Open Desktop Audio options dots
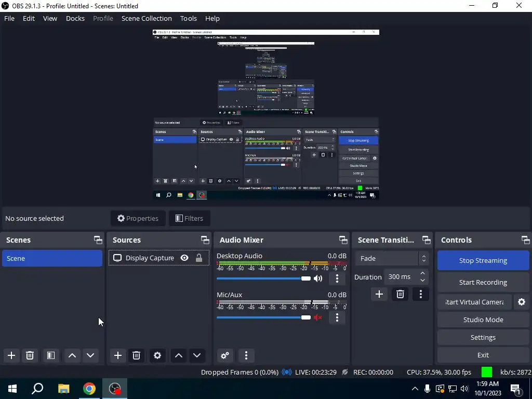Image resolution: width=532 pixels, height=399 pixels. point(337,278)
